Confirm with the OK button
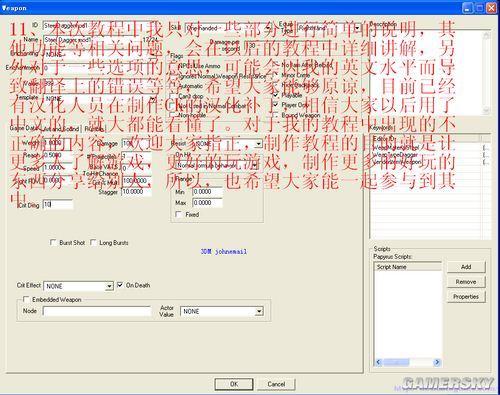 [234, 384]
